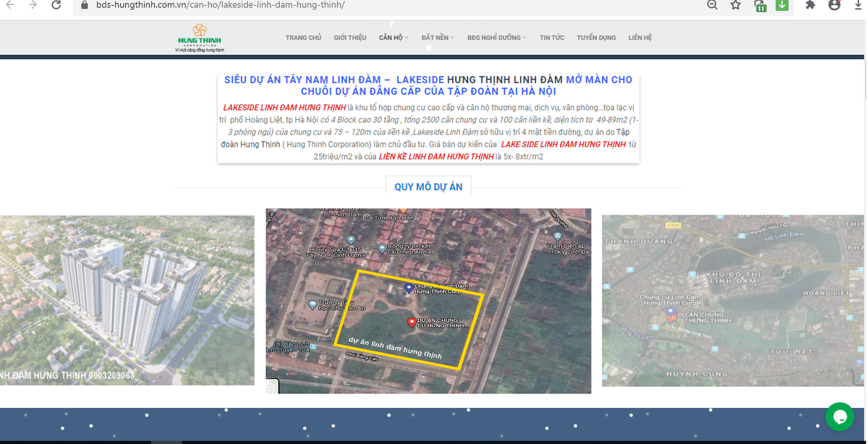The width and height of the screenshot is (868, 444).
Task: Click the zoom magnifier icon in address bar
Action: point(712,5)
